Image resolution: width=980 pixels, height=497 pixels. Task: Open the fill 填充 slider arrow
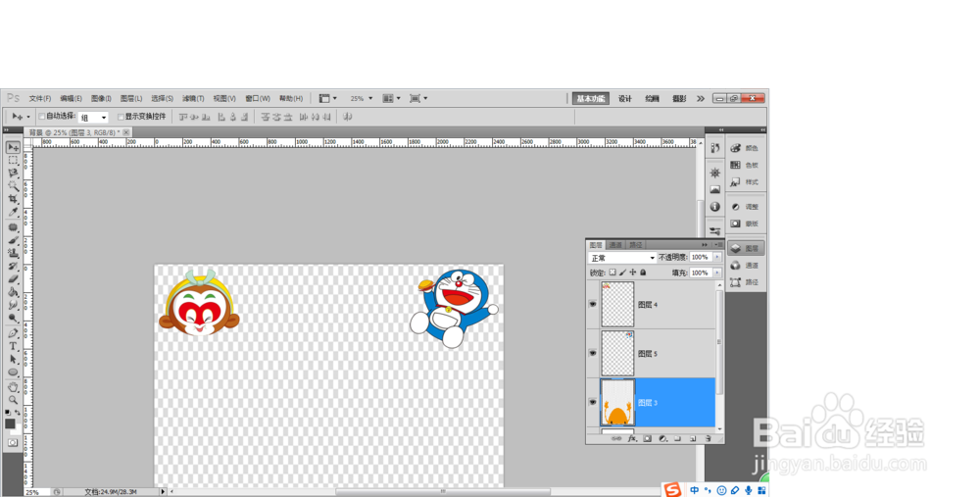click(x=717, y=273)
